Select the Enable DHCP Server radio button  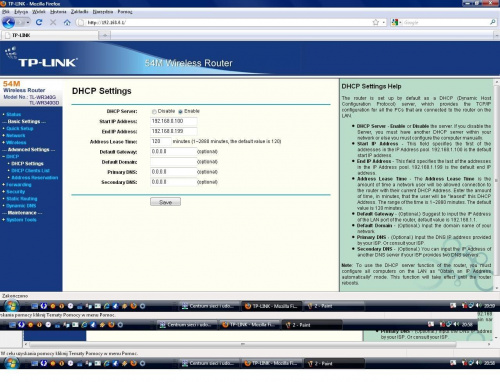(x=180, y=111)
